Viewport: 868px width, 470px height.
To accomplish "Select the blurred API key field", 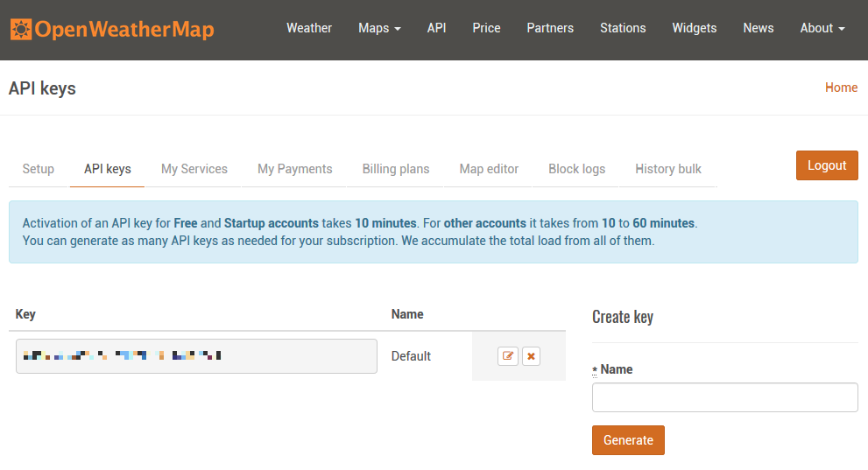I will [x=196, y=356].
